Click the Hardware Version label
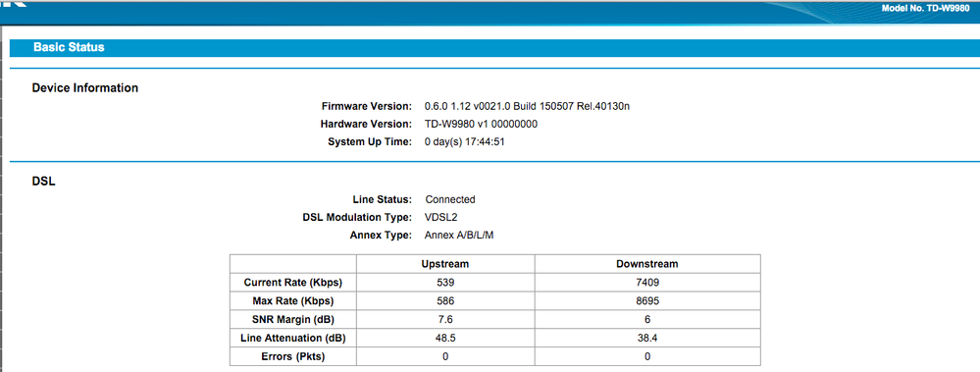 pyautogui.click(x=366, y=124)
